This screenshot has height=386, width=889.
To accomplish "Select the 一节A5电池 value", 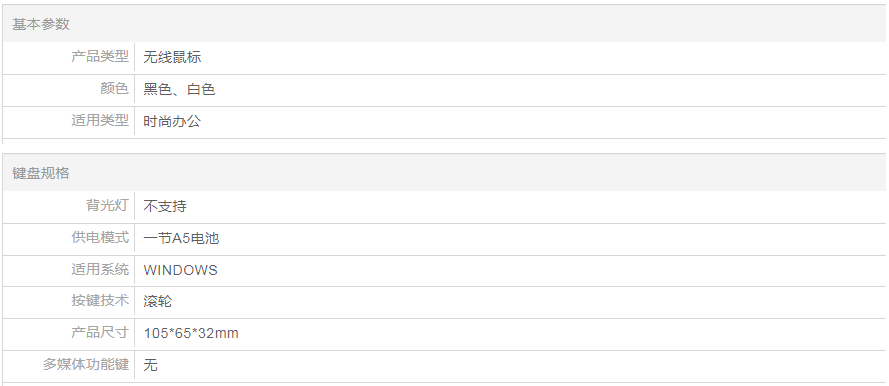I will (181, 238).
